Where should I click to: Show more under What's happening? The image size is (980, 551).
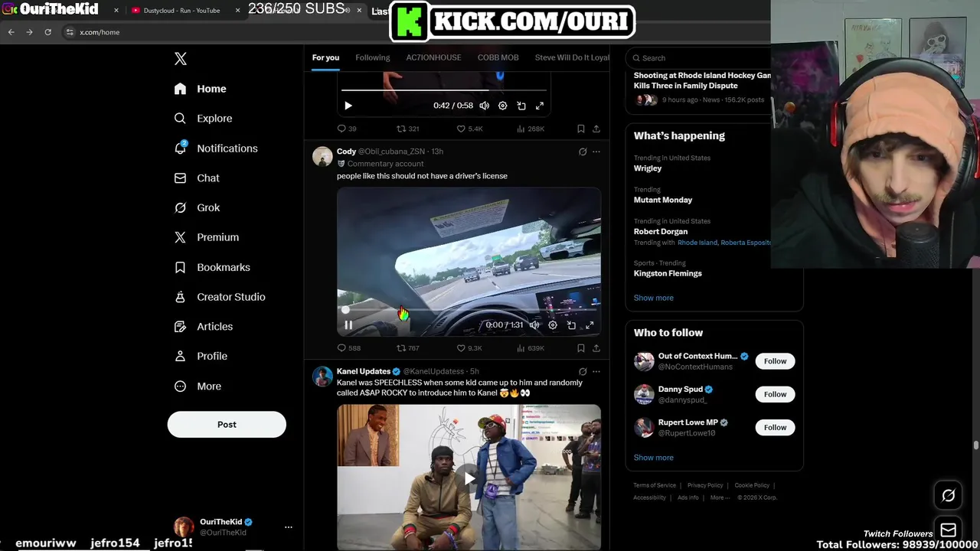(653, 298)
